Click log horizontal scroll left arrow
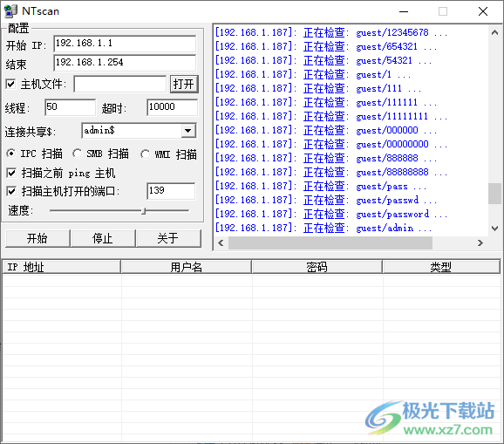Image resolution: width=504 pixels, height=444 pixels. [x=221, y=243]
